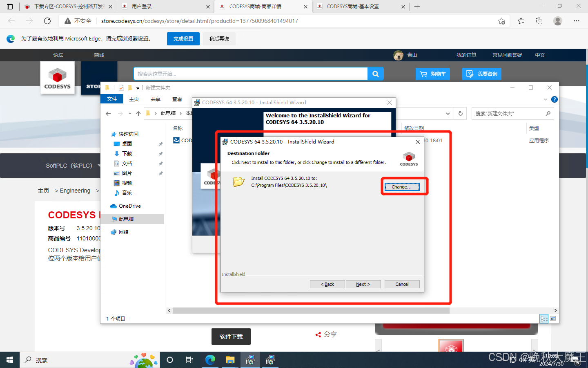Select 快速访问 in navigation pane
This screenshot has width=588, height=368.
click(x=128, y=134)
